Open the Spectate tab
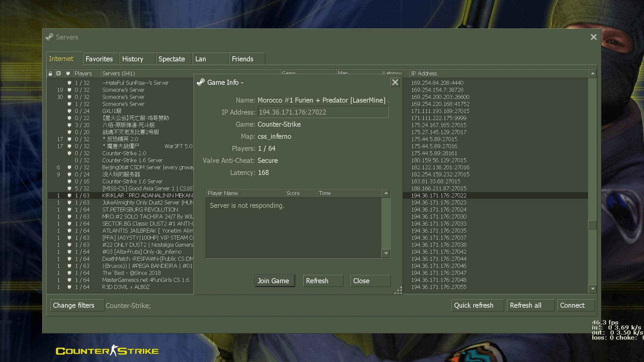This screenshot has height=362, width=644. pyautogui.click(x=172, y=59)
